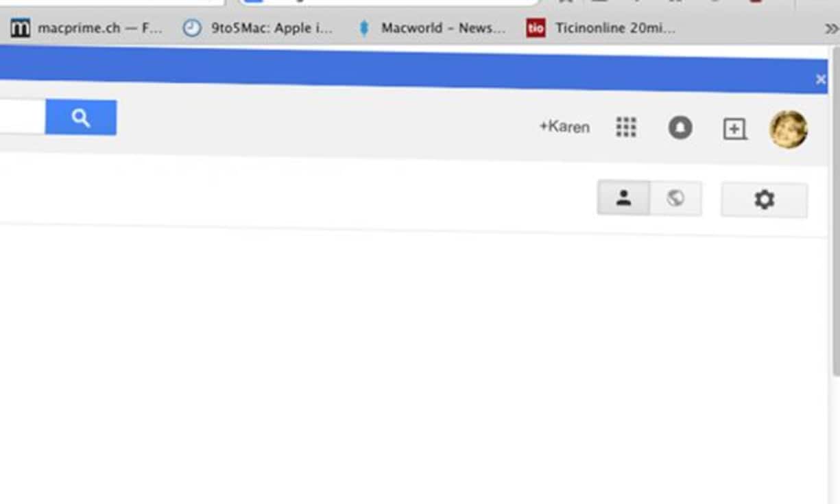Click the Share plus-box icon
This screenshot has height=504, width=840.
click(x=734, y=129)
